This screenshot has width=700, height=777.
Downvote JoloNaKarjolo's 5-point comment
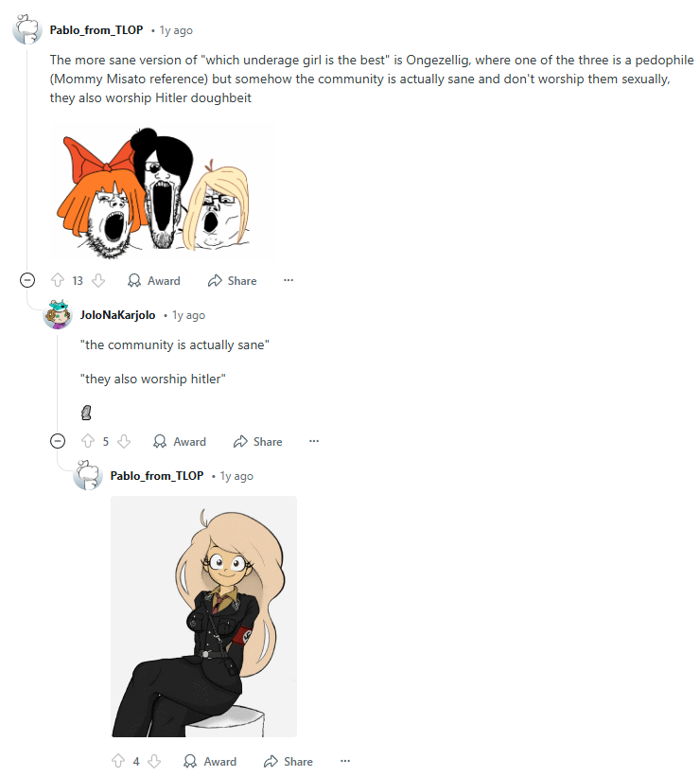[124, 442]
